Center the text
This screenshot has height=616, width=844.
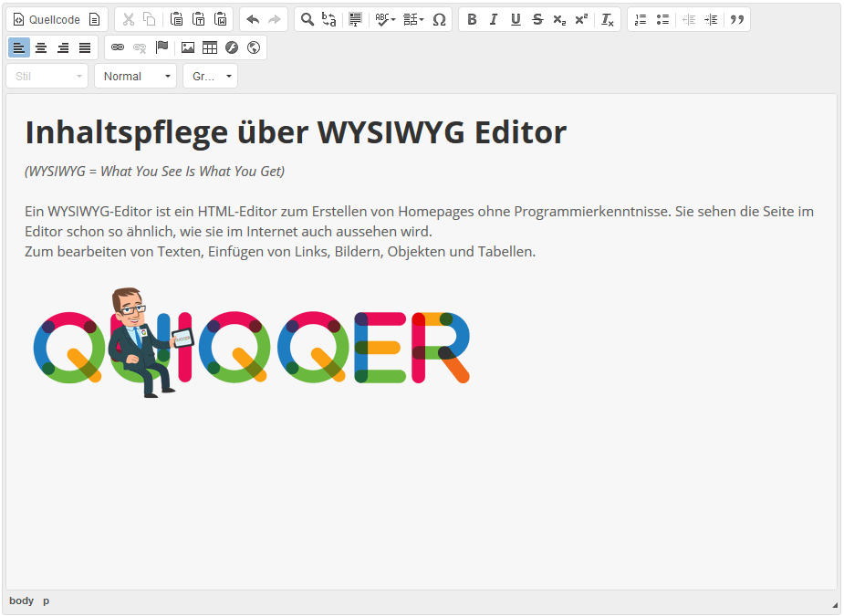tap(41, 48)
